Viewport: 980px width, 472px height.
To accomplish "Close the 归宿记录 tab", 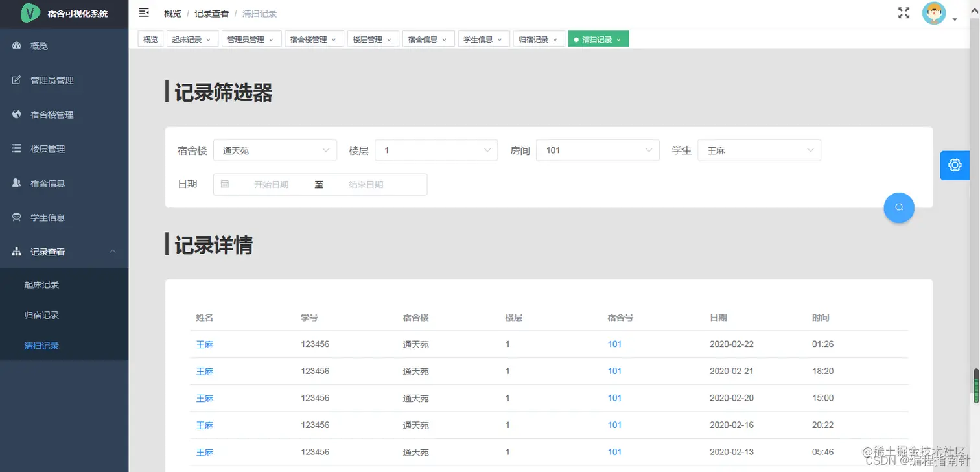I will 555,40.
